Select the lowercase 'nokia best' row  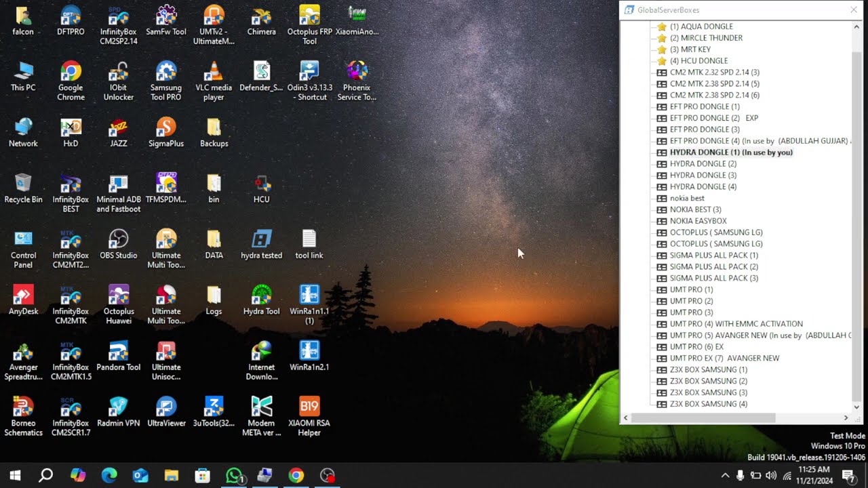tap(687, 199)
